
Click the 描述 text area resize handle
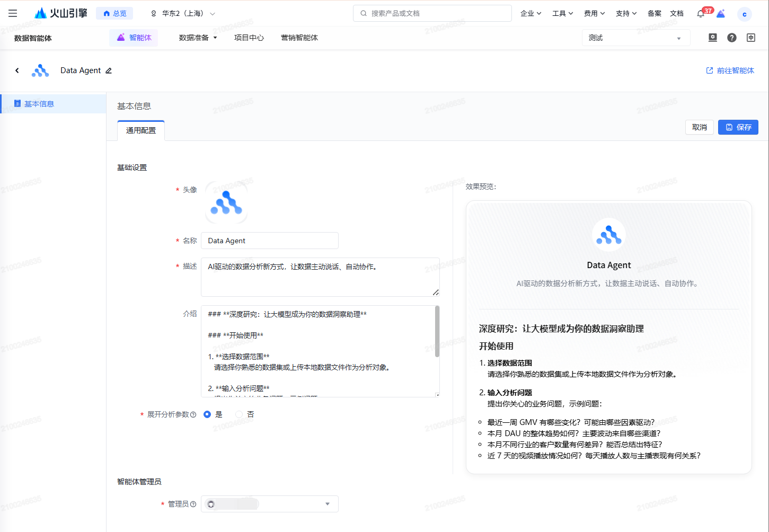[436, 292]
